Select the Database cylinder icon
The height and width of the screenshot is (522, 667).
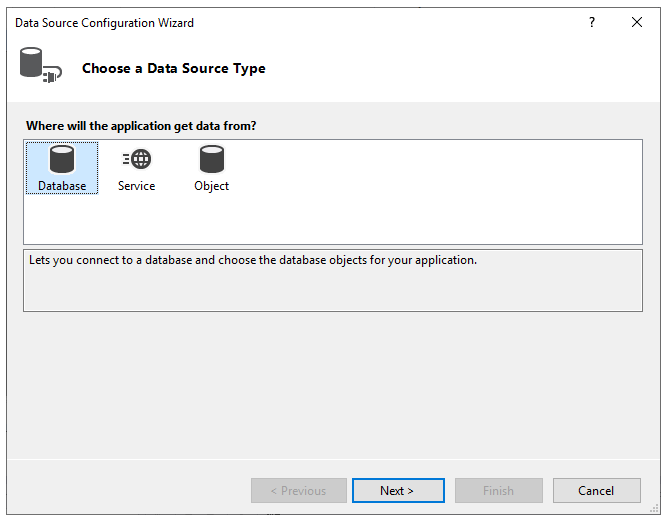tap(62, 160)
